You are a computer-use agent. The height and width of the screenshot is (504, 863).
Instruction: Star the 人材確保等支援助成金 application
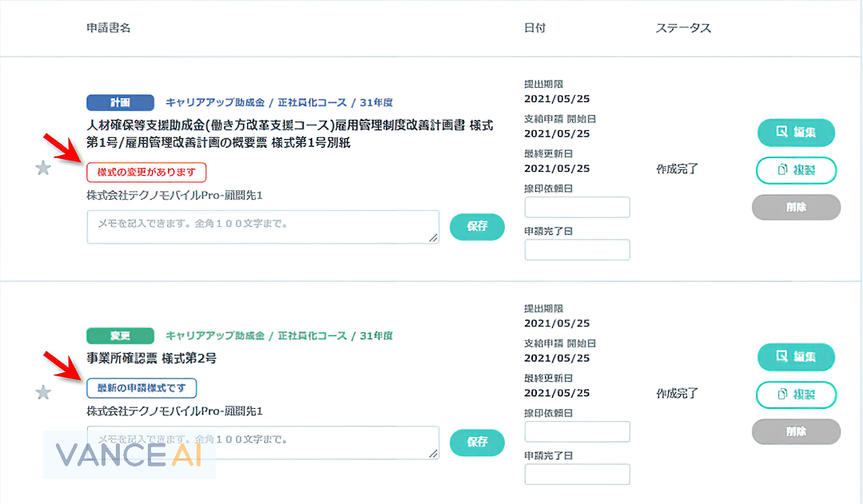[x=44, y=168]
